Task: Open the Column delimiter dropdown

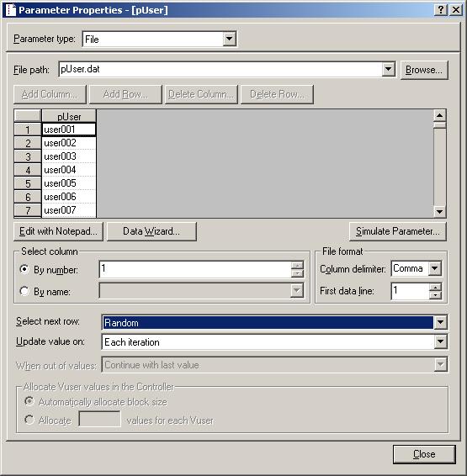Action: click(435, 268)
